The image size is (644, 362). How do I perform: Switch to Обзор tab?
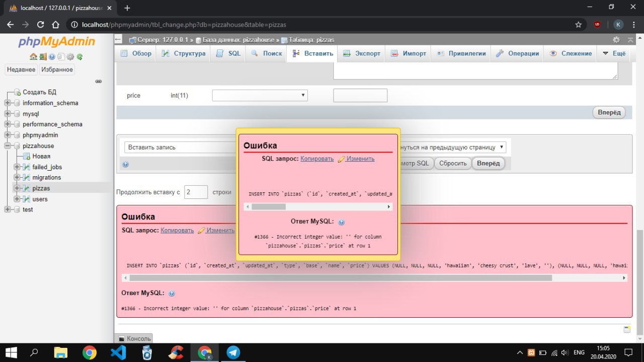136,53
